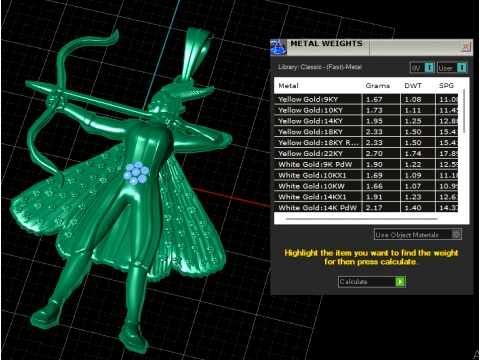
Task: Click the DWT column header
Action: click(x=413, y=86)
